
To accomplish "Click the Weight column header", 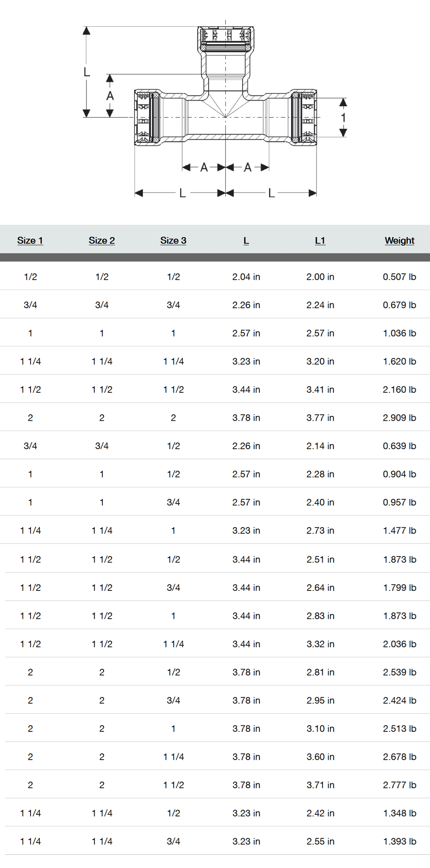I will pyautogui.click(x=399, y=241).
